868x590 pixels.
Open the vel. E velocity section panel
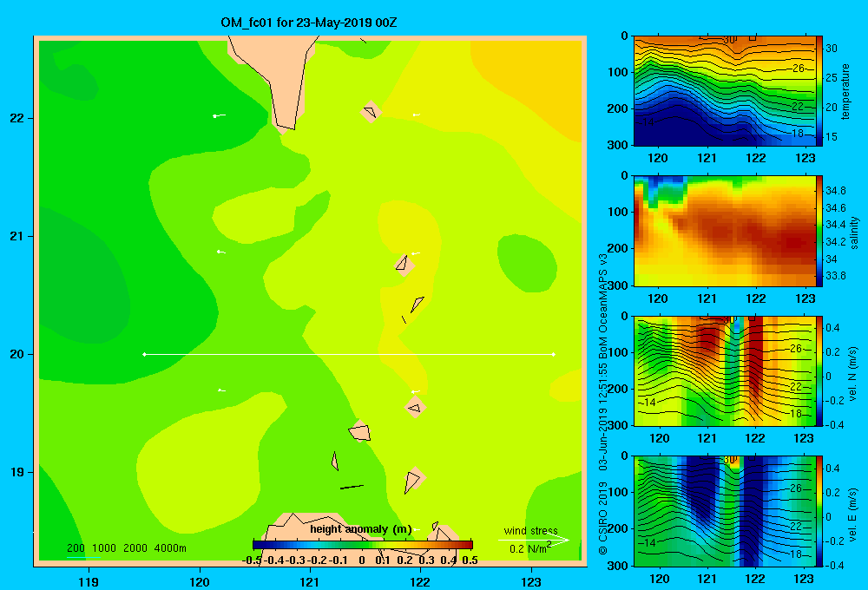click(x=724, y=511)
